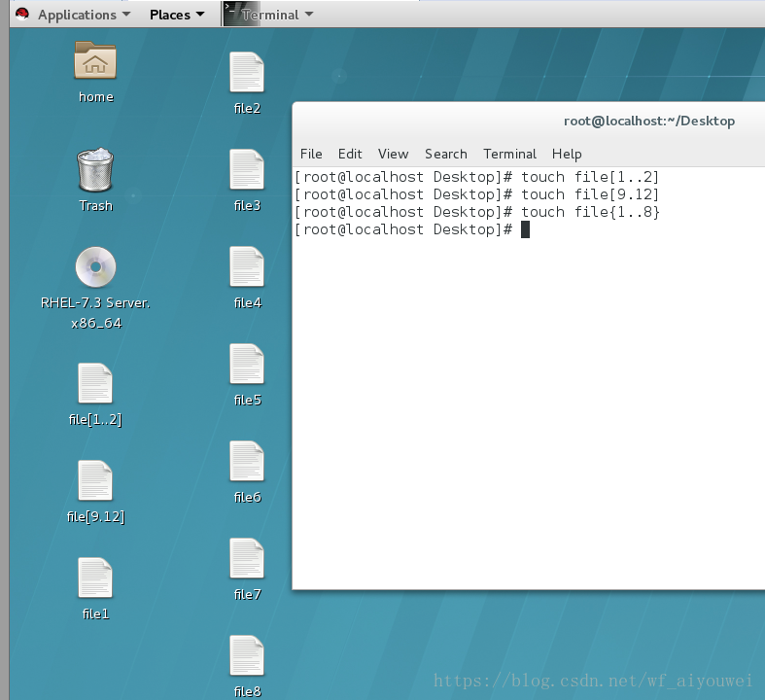Open the terminal Edit menu

350,155
